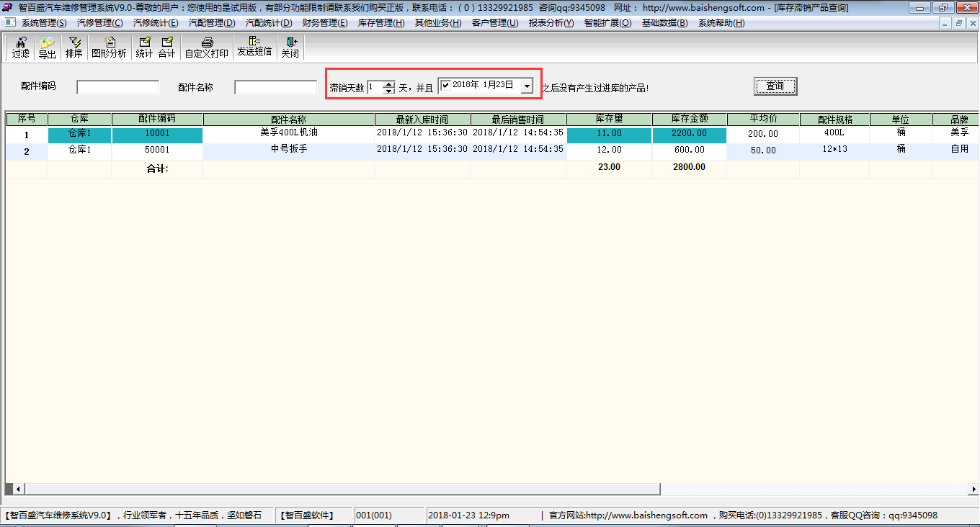The height and width of the screenshot is (527, 980).
Task: Open the 财务管理 menu
Action: pyautogui.click(x=325, y=23)
